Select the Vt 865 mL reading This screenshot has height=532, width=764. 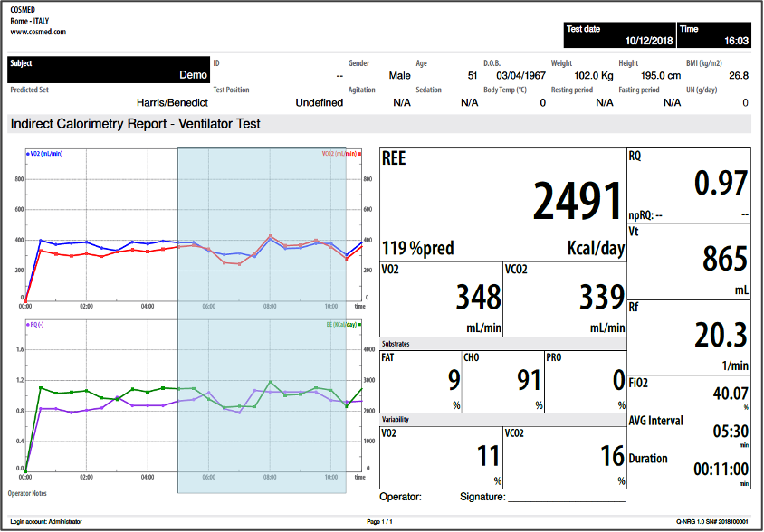[x=723, y=261]
